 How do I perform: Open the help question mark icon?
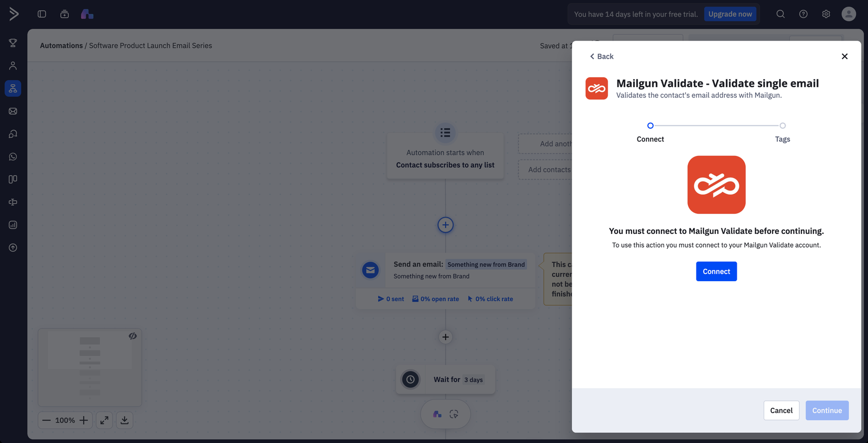[803, 14]
